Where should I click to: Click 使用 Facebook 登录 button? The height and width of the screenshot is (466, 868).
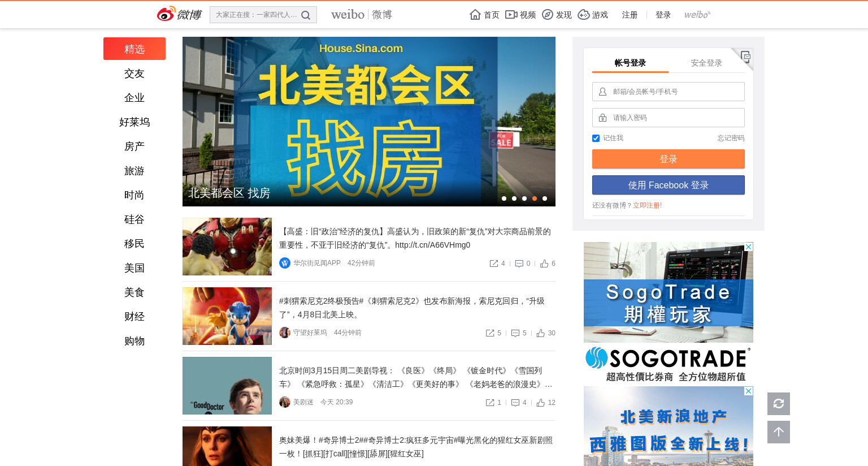(669, 185)
